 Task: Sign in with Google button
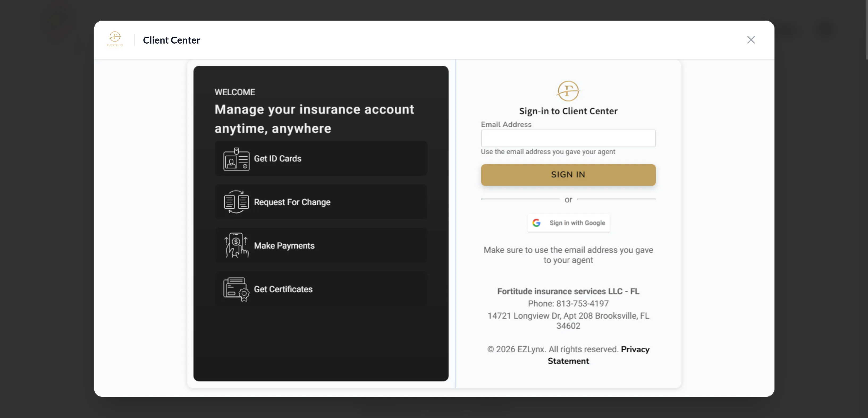pos(568,223)
